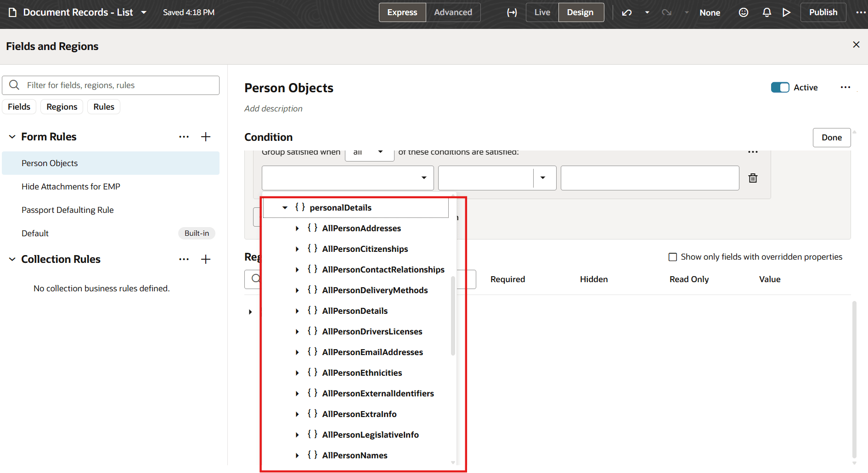Select the Passport Defaulting Rule

[111, 210]
